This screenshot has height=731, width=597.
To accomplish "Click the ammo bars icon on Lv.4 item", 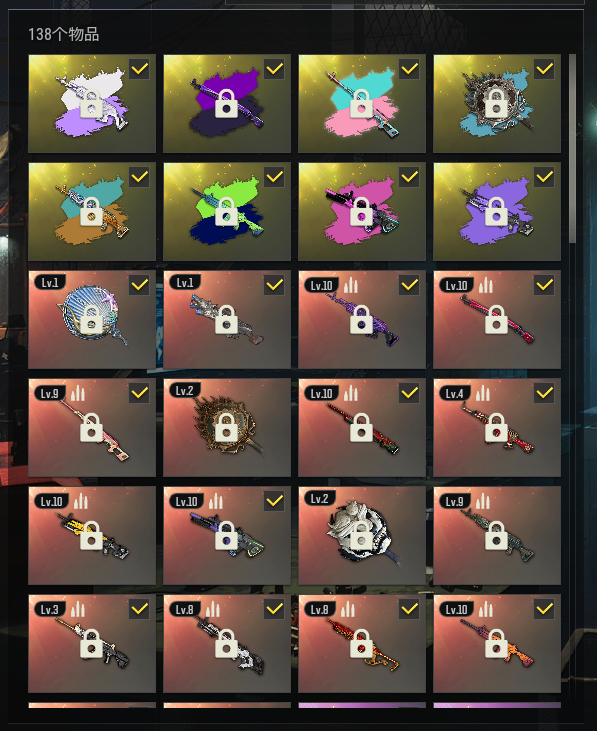I will [x=482, y=393].
